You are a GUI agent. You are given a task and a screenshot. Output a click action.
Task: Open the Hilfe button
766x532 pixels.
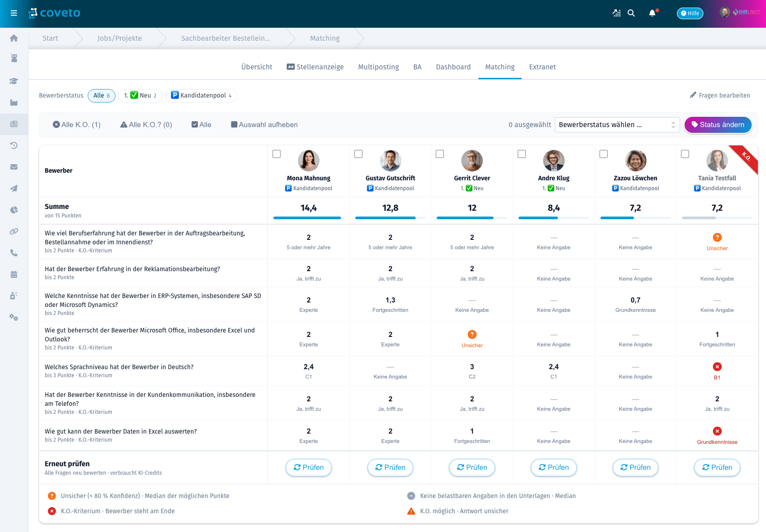(x=690, y=13)
